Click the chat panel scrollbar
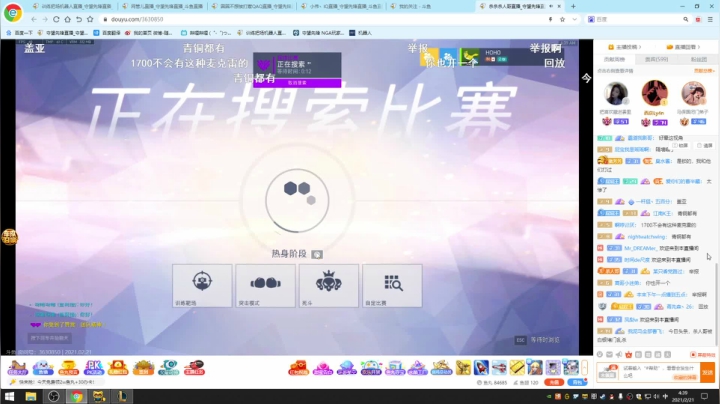This screenshot has width=720, height=404. pyautogui.click(x=716, y=303)
